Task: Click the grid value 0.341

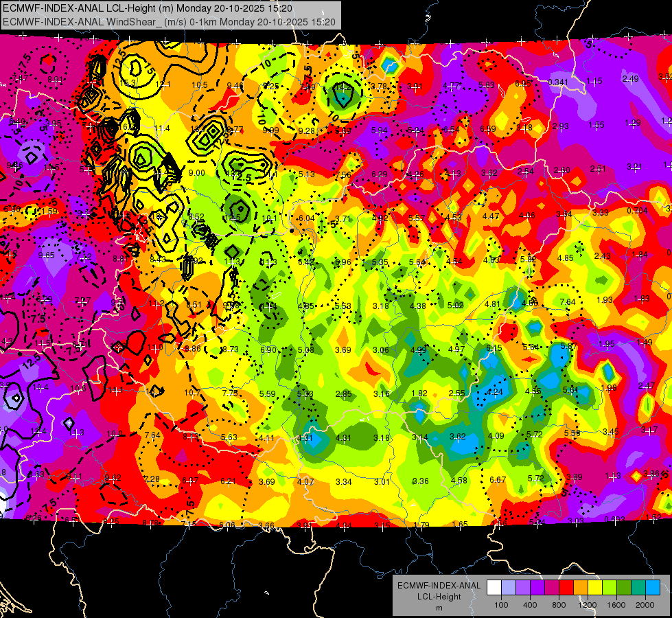Action: (558, 82)
